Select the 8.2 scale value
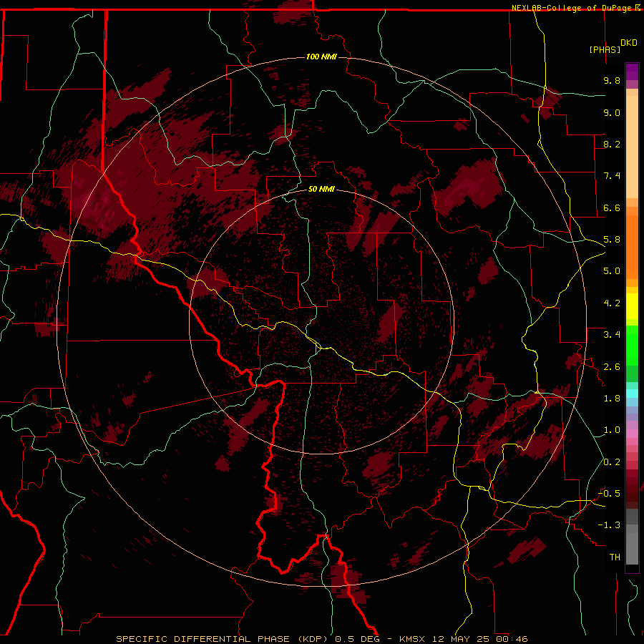The image size is (644, 644). coord(612,144)
